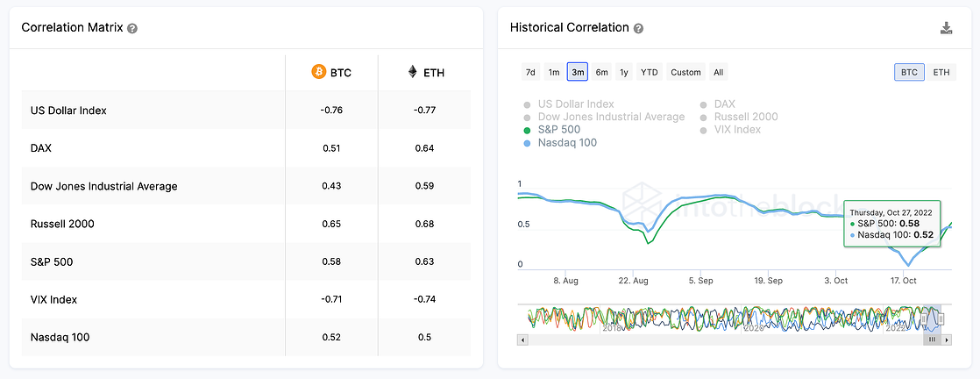Click BTC DAX correlation value 0.51
This screenshot has height=379, width=980.
[331, 148]
